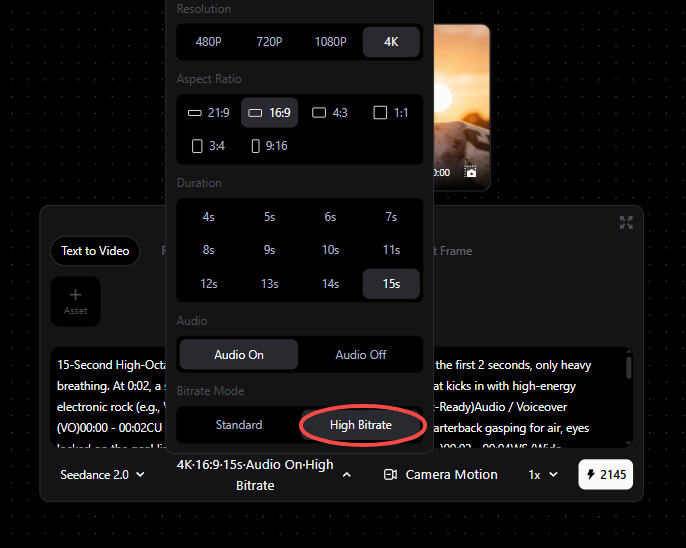Select 720P resolution
This screenshot has height=548, width=686.
[x=269, y=42]
